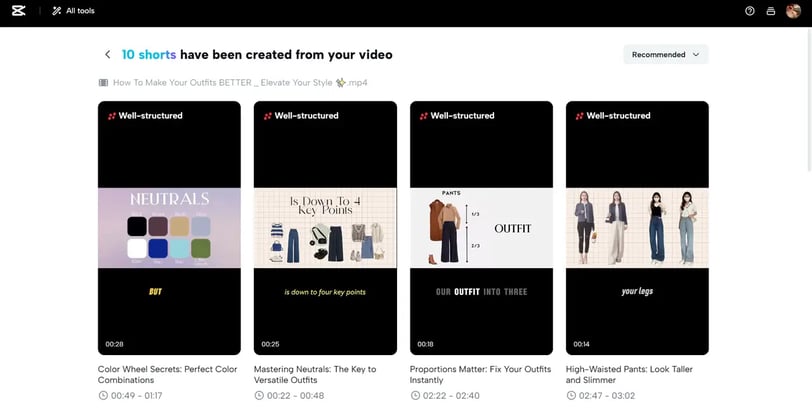The image size is (812, 412).
Task: Click the 00:25 duration label
Action: pyautogui.click(x=270, y=344)
